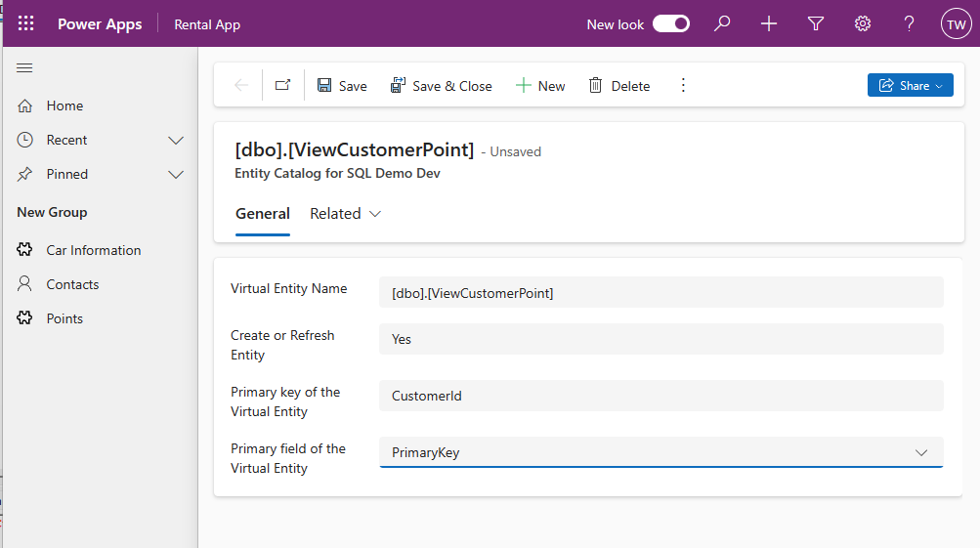Click the Save button

click(342, 86)
